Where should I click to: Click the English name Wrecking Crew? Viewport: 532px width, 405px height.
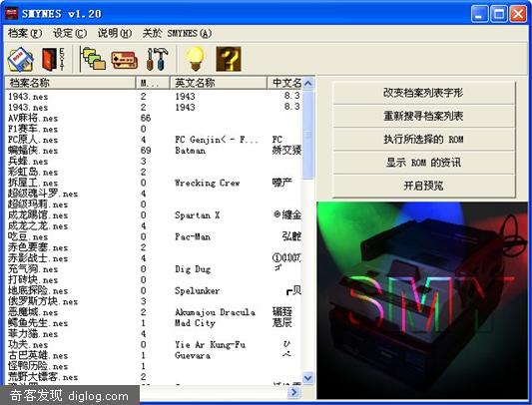[x=207, y=184]
